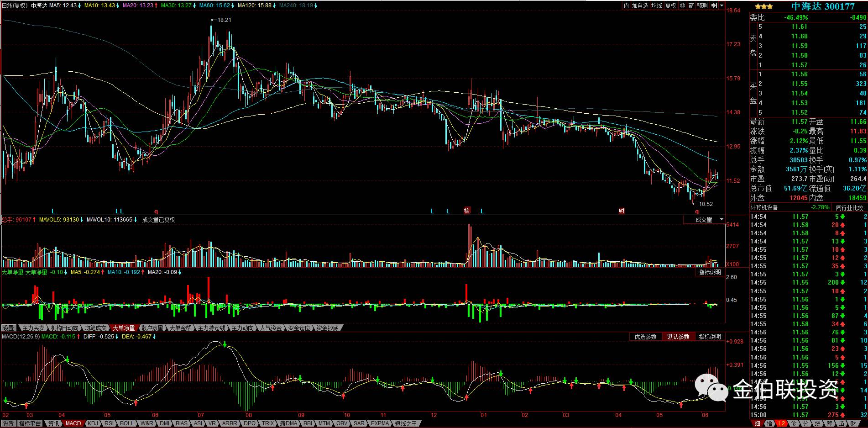This screenshot has width=868, height=428.
Task: Click the 窗 window option
Action: tap(691, 5)
